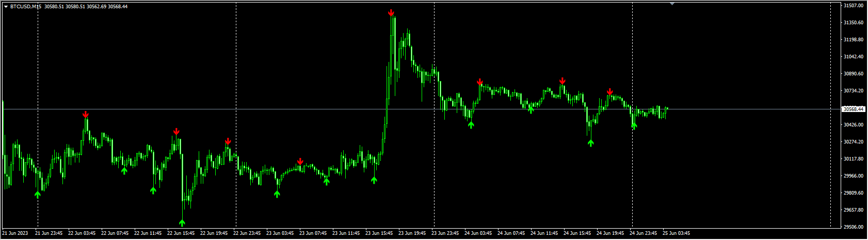This screenshot has width=868, height=240.
Task: Click the triangle icon beside BTCUSD,M15
Action: (6, 7)
